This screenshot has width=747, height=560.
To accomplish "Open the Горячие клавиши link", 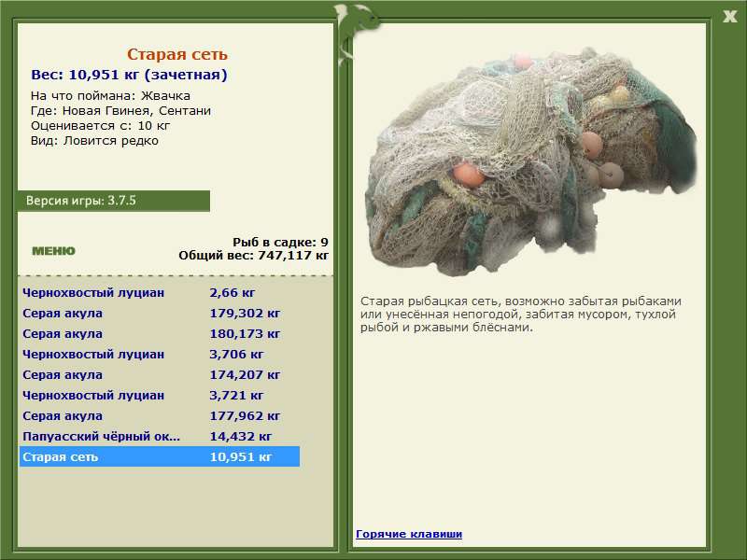I will pos(409,534).
